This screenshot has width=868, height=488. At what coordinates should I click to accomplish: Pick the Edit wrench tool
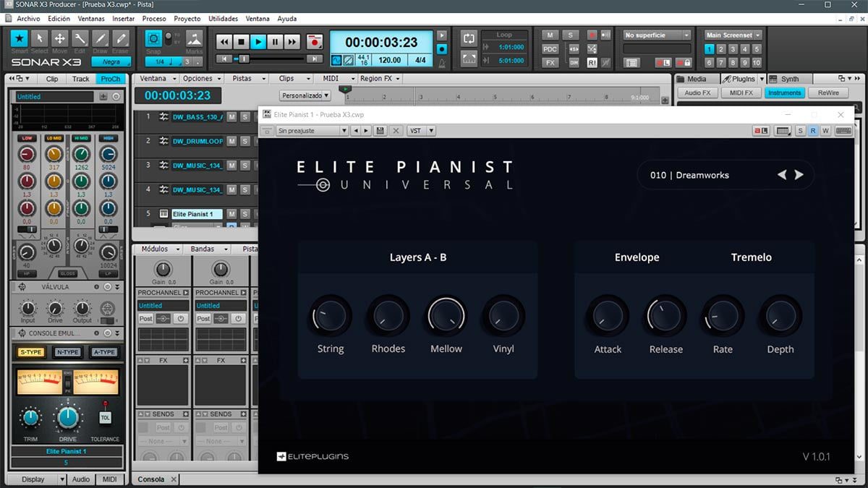coord(80,38)
